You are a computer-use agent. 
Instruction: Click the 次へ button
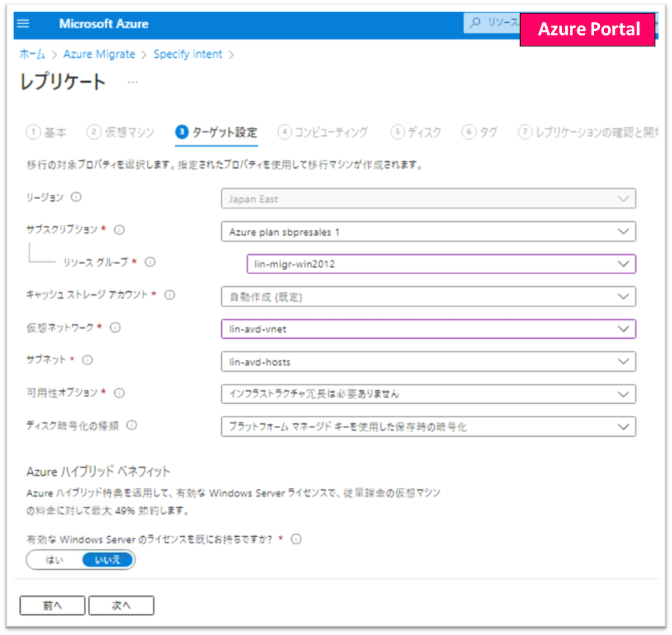[121, 605]
